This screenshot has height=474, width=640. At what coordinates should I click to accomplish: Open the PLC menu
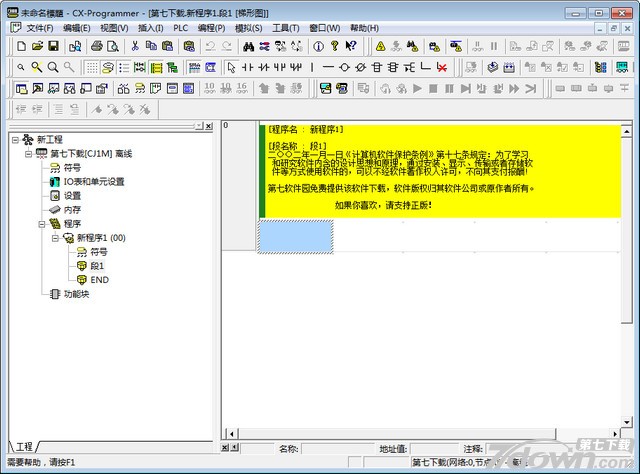tap(180, 28)
